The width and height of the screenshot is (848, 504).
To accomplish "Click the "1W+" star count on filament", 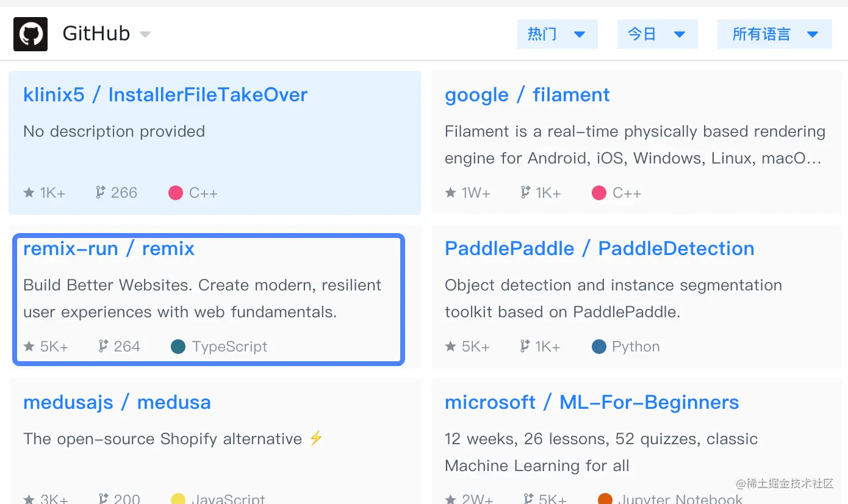I will coord(476,193).
